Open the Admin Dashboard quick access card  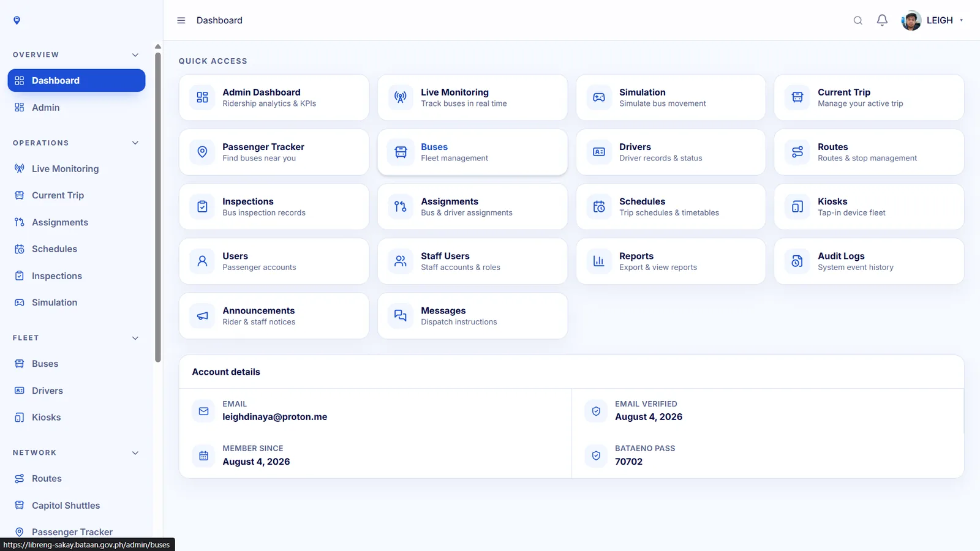(274, 97)
